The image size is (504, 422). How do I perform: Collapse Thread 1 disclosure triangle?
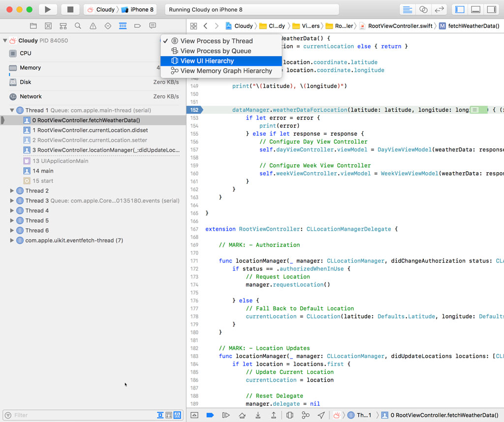point(12,110)
